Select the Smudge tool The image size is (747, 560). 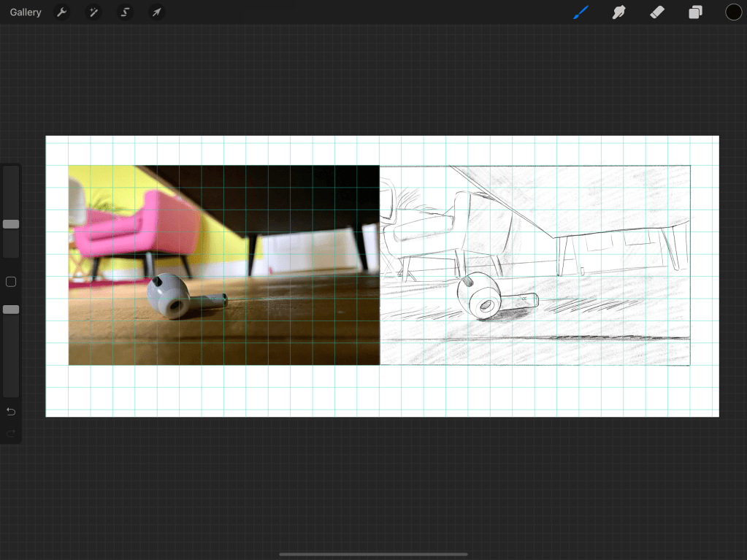[619, 12]
